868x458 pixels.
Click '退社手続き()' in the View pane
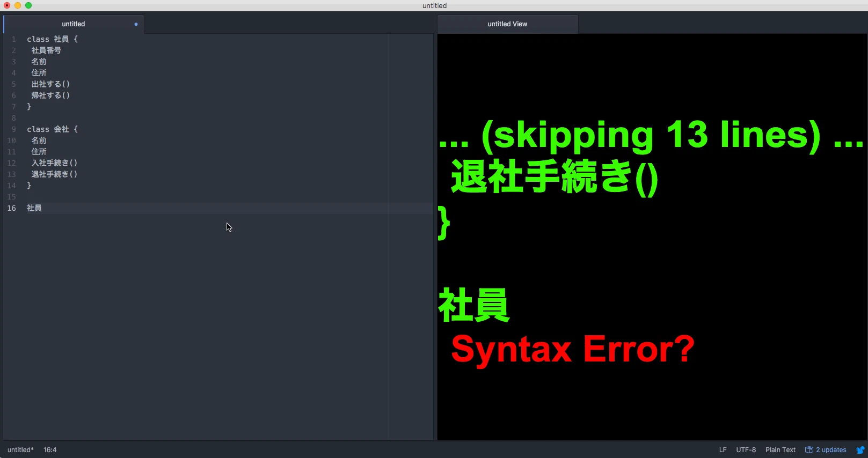click(x=555, y=177)
